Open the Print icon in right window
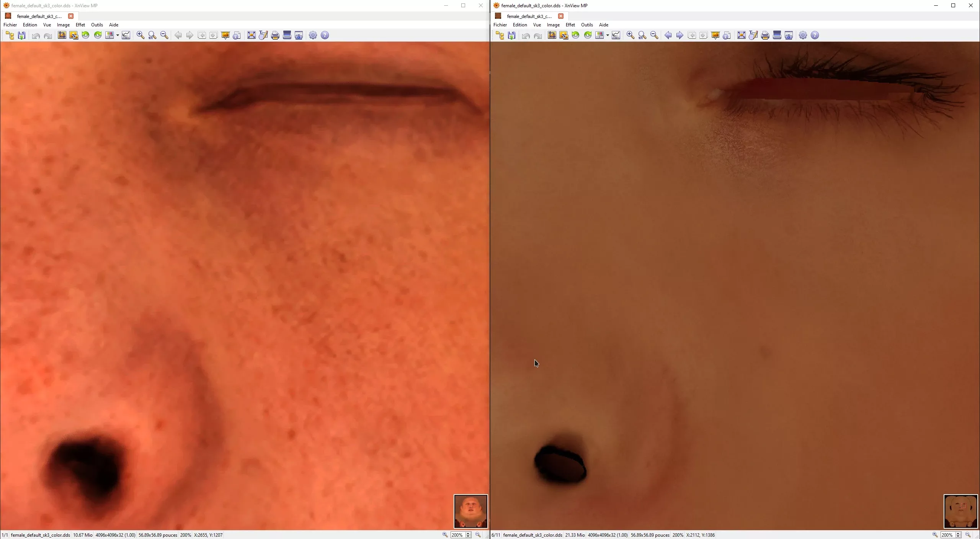The image size is (980, 539). (x=765, y=35)
